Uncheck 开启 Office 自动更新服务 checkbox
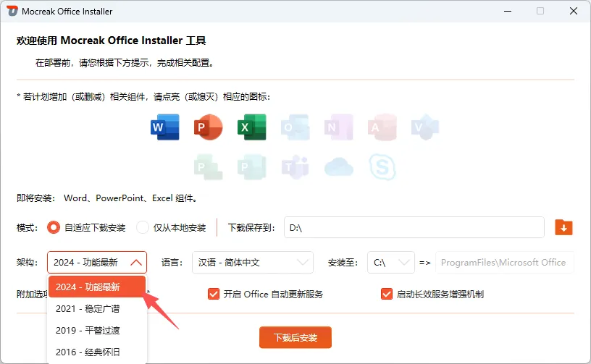The width and height of the screenshot is (591, 364). pyautogui.click(x=214, y=294)
